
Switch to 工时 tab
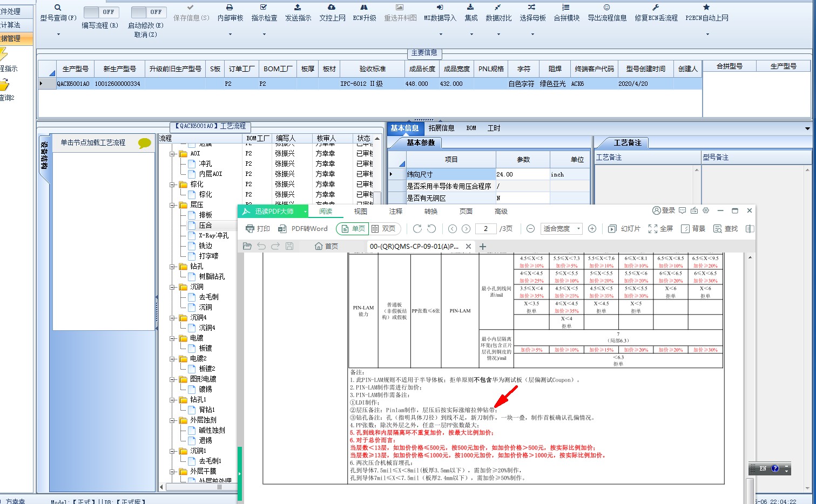pyautogui.click(x=494, y=128)
